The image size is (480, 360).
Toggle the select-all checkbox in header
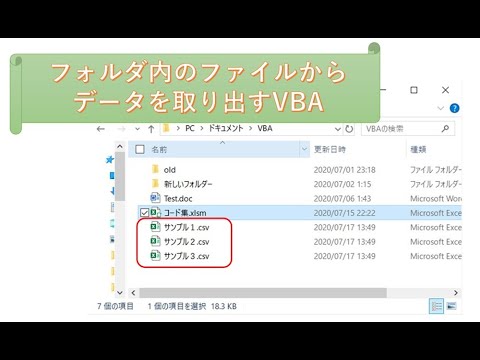[x=140, y=149]
